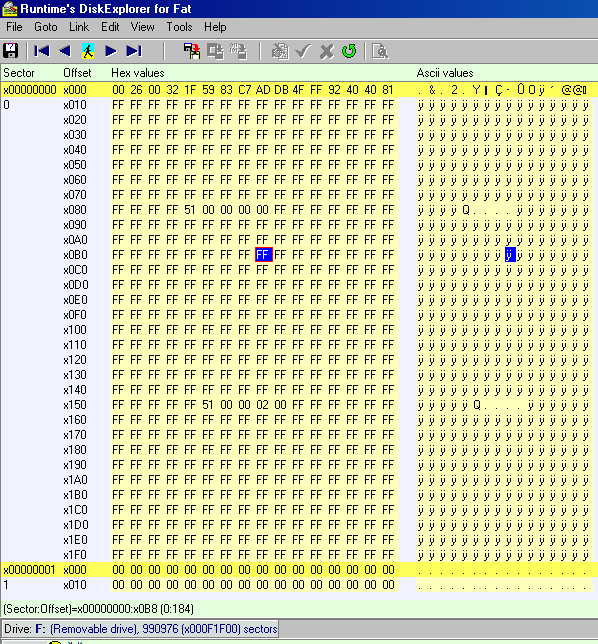Click hex byte 59 in first row
598x644 pixels.
click(208, 90)
